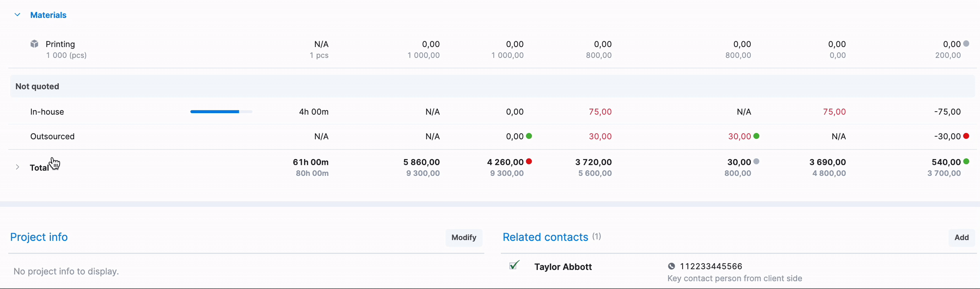Click the phone icon beside 112233445566
980x289 pixels.
point(671,266)
